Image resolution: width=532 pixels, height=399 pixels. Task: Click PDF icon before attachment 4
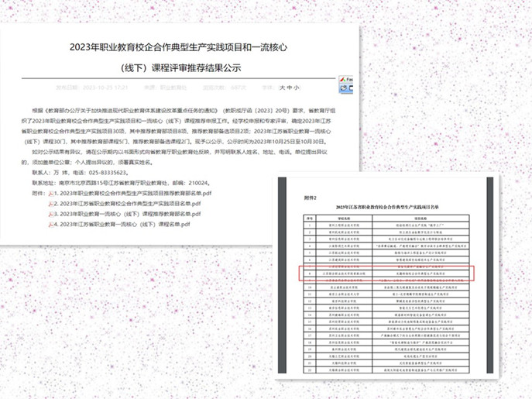coord(51,225)
